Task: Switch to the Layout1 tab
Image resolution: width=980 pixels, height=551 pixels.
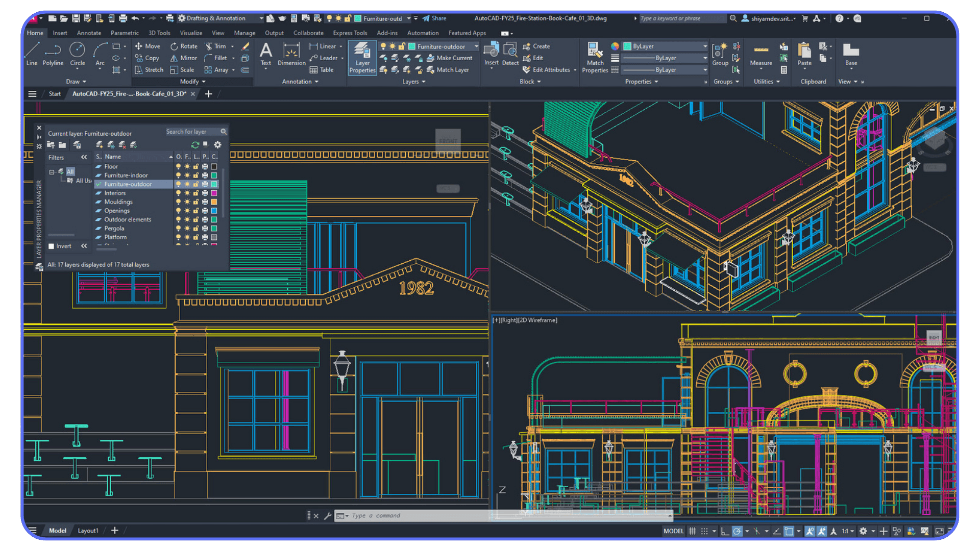Action: point(87,531)
